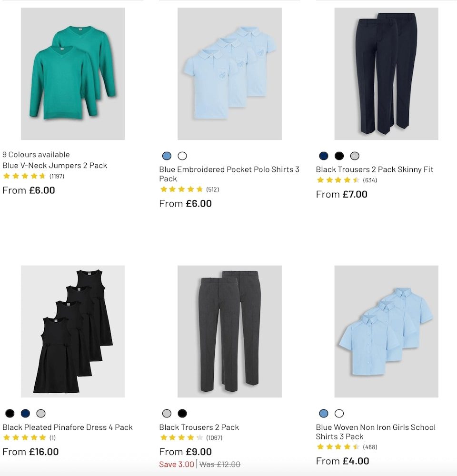The width and height of the screenshot is (457, 476).
Task: Pick grey swatch for Skinny Fit Trousers
Action: pyautogui.click(x=355, y=156)
